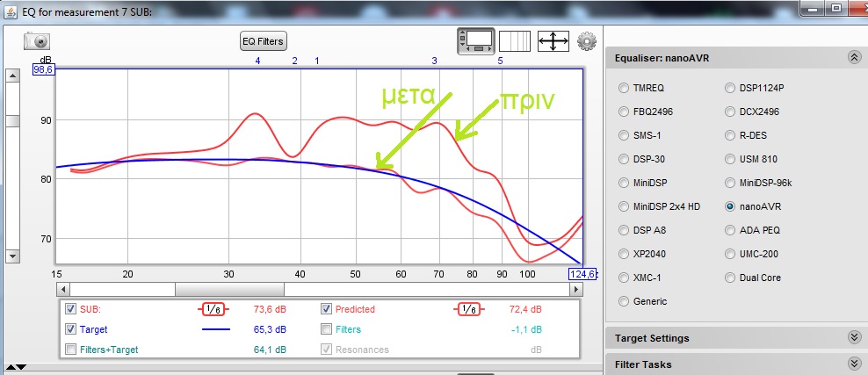The height and width of the screenshot is (375, 868).
Task: Select SMS-1 equaliser
Action: (x=624, y=135)
